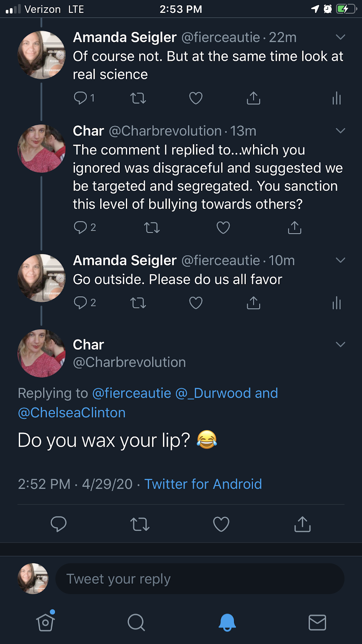The height and width of the screenshot is (644, 362).
Task: Tap the "Twitter for Android" source link
Action: (x=203, y=484)
